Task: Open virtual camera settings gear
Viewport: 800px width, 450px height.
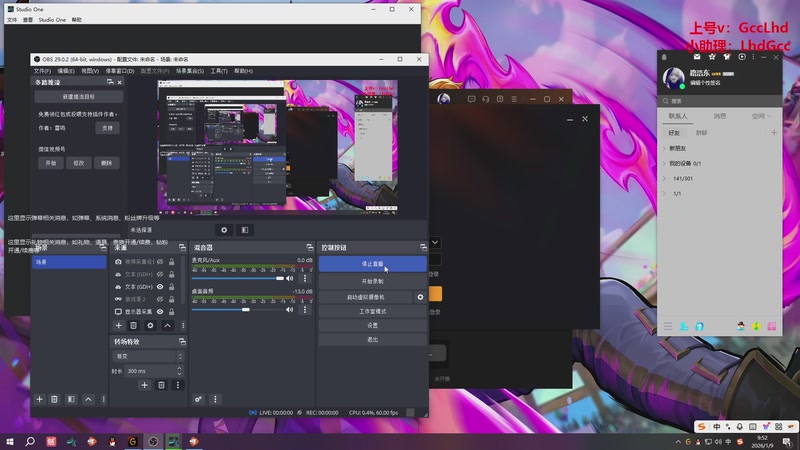Action: 420,297
